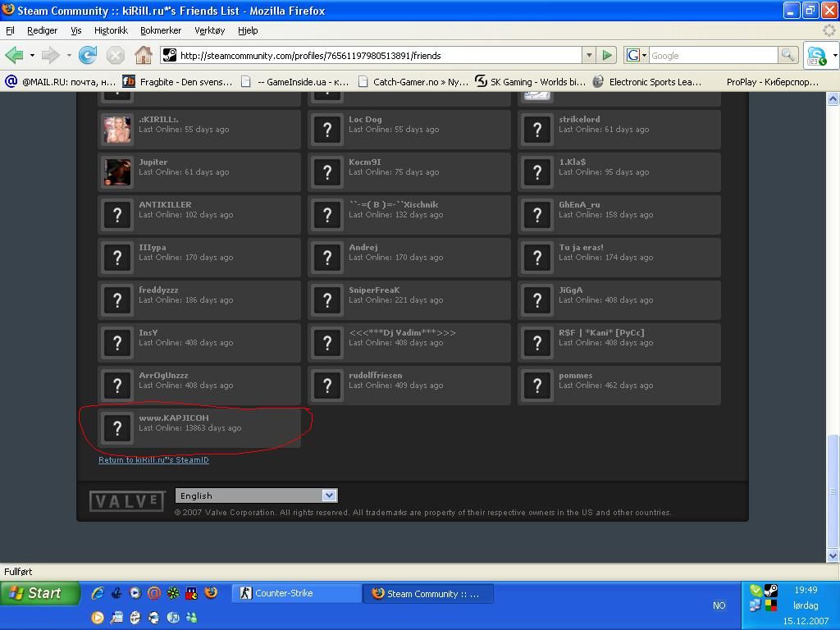
Task: Open the Vis menu
Action: point(76,30)
